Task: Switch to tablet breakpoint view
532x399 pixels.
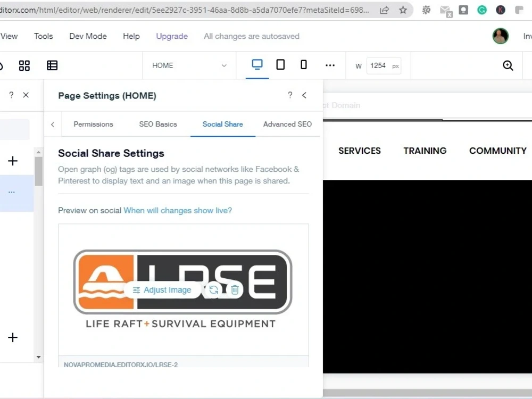Action: pyautogui.click(x=280, y=64)
